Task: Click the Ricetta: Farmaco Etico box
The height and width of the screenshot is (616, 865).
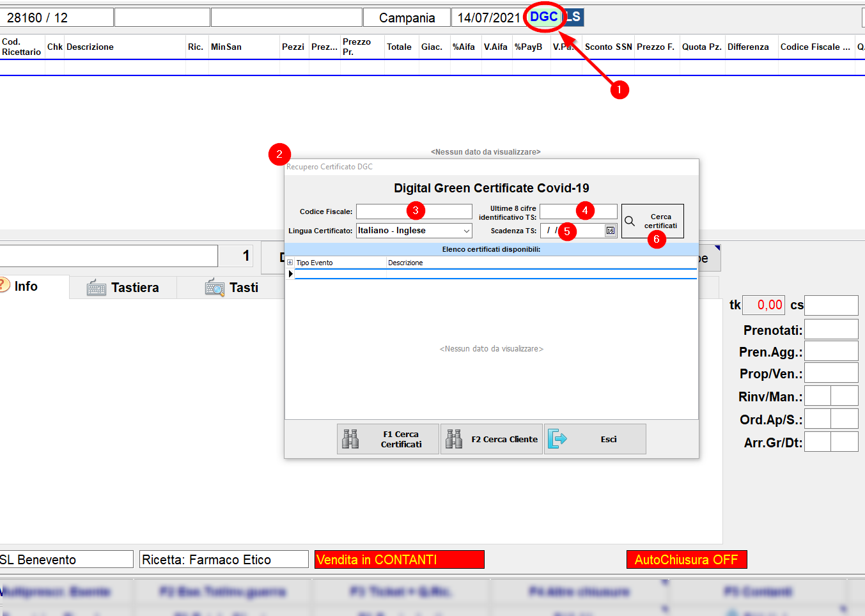Action: tap(224, 560)
